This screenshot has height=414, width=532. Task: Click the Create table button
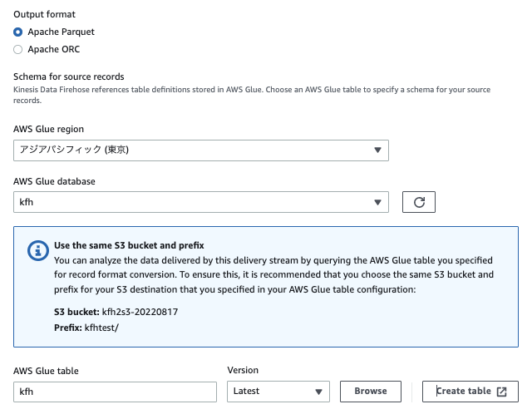click(x=470, y=392)
